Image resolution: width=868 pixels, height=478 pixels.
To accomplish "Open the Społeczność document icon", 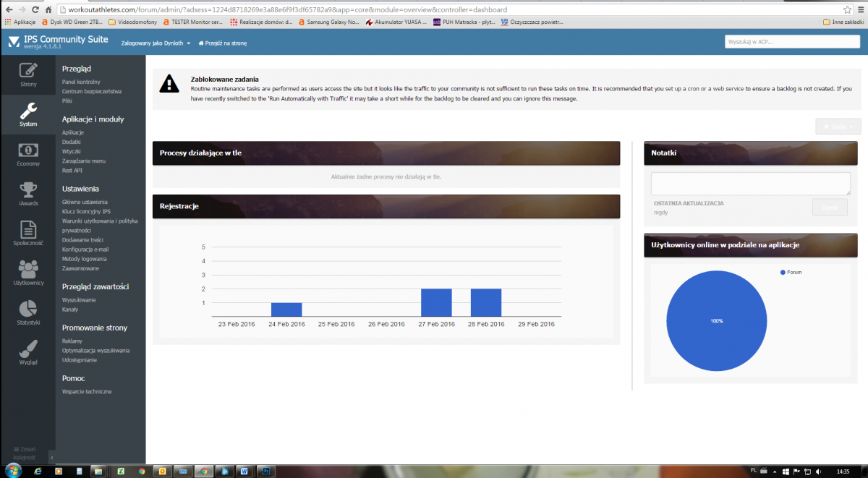I will point(28,230).
